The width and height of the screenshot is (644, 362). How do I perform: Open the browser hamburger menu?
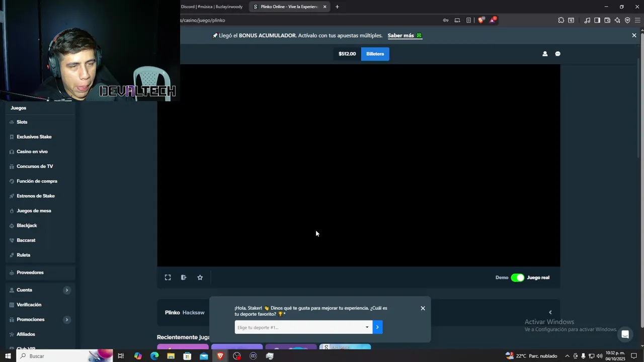coord(637,20)
